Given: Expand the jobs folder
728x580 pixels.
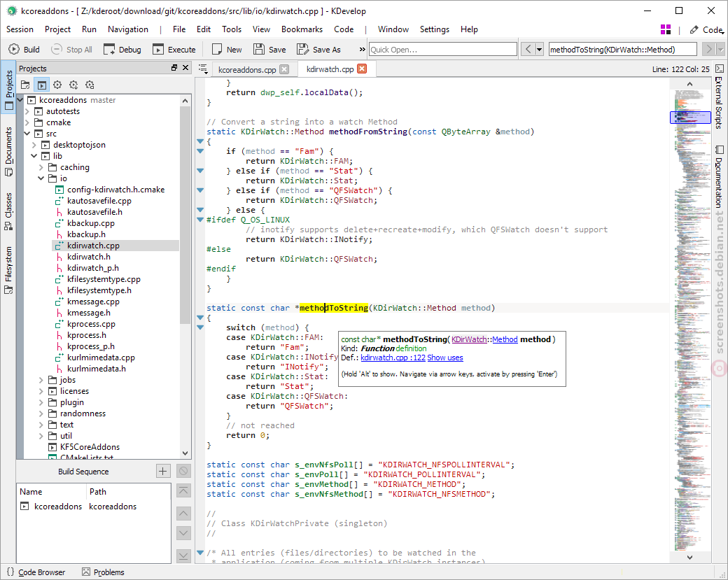Looking at the screenshot, I should [x=41, y=380].
